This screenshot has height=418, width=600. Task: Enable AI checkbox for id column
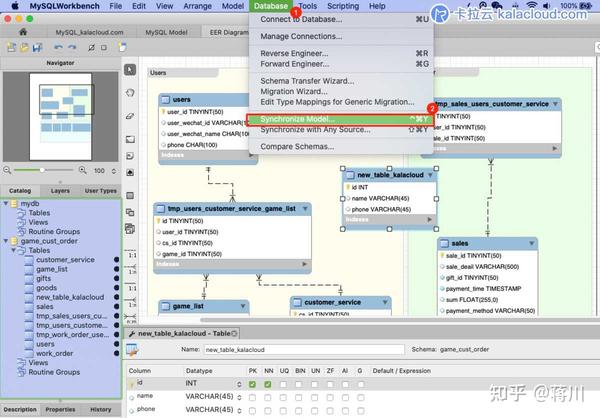(x=346, y=384)
